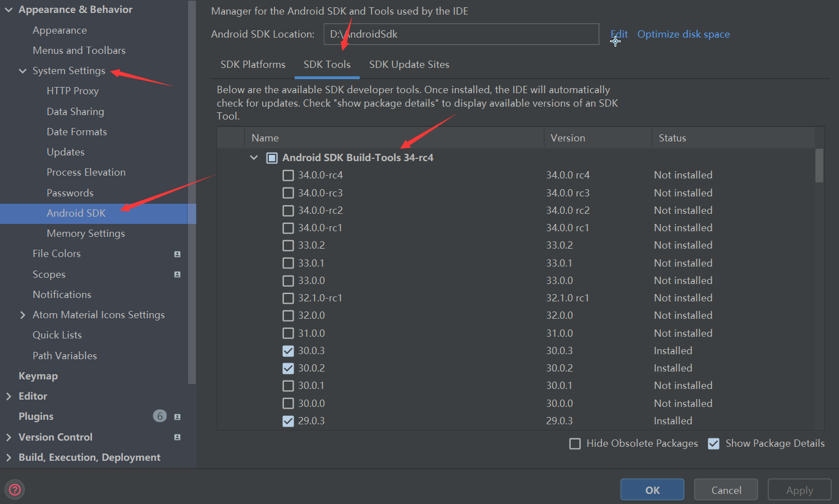Check the 33.0.2 build-tools checkbox
Image resolution: width=839 pixels, height=504 pixels.
[x=288, y=245]
